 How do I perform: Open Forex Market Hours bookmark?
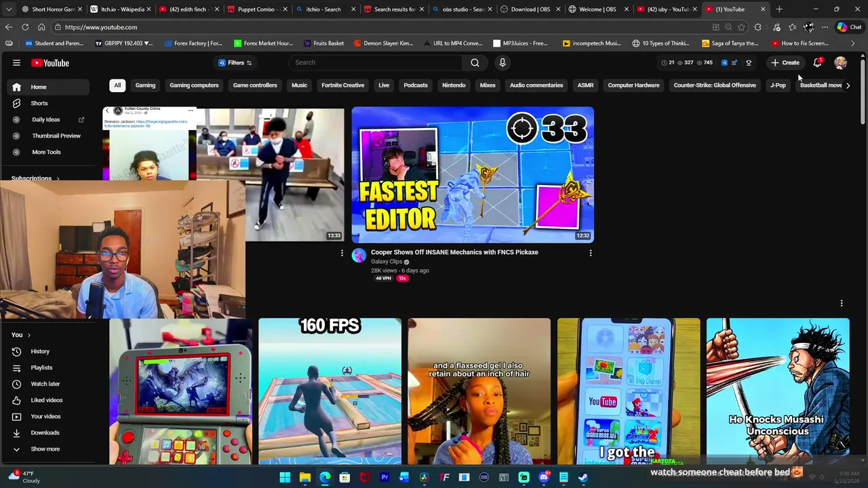pyautogui.click(x=263, y=43)
